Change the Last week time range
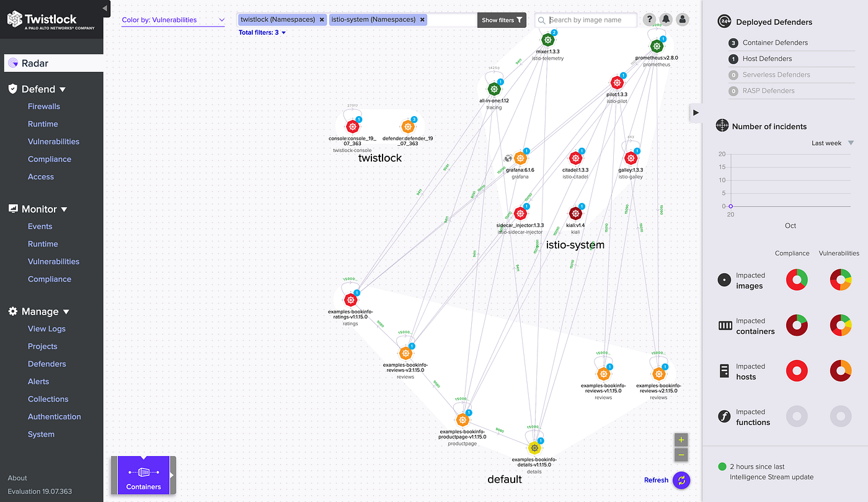The height and width of the screenshot is (502, 868). pos(831,143)
